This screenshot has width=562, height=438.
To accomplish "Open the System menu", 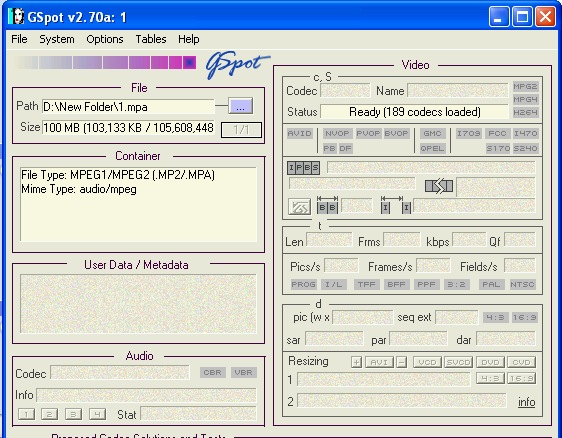I will click(x=57, y=39).
